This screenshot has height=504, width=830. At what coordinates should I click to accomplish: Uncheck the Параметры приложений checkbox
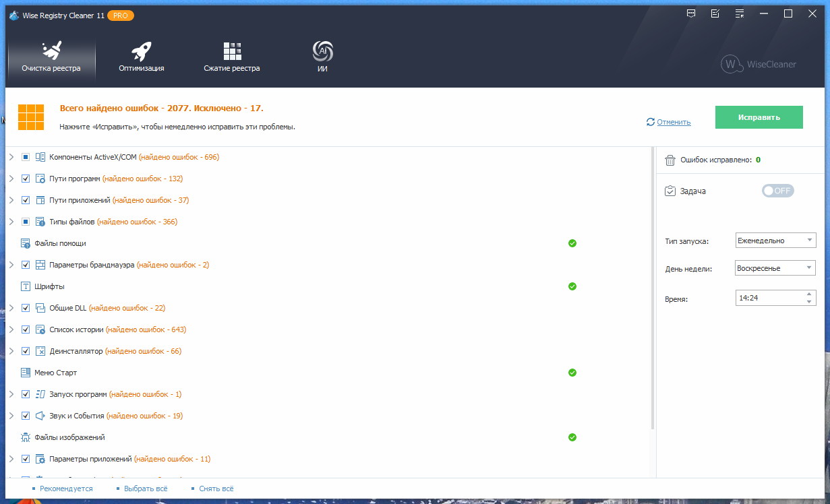[x=26, y=459]
